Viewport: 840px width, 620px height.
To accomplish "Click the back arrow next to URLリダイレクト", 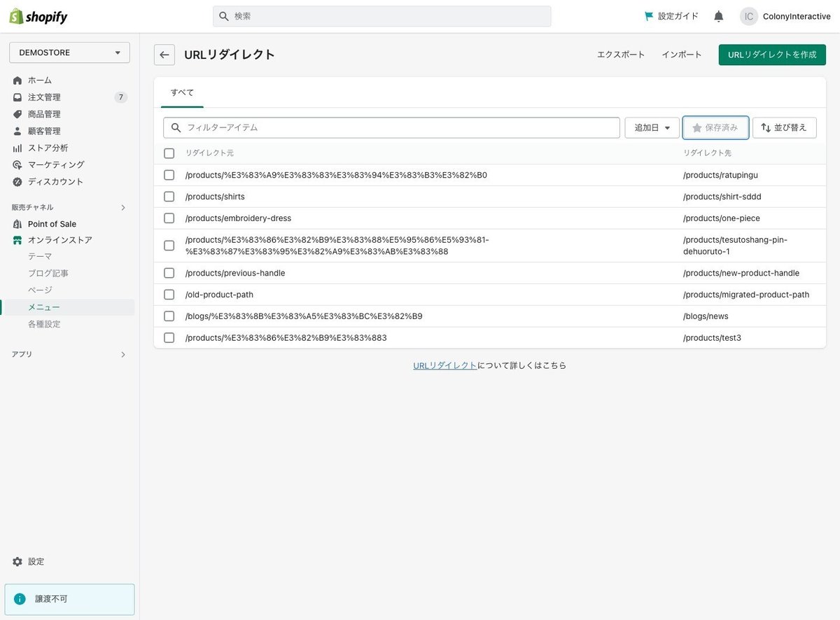I will point(164,55).
